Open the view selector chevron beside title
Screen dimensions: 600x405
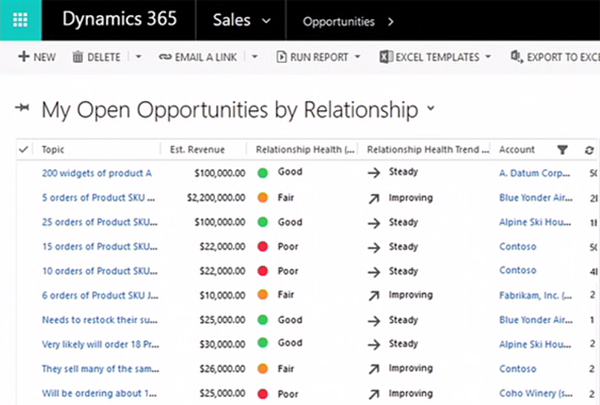431,108
